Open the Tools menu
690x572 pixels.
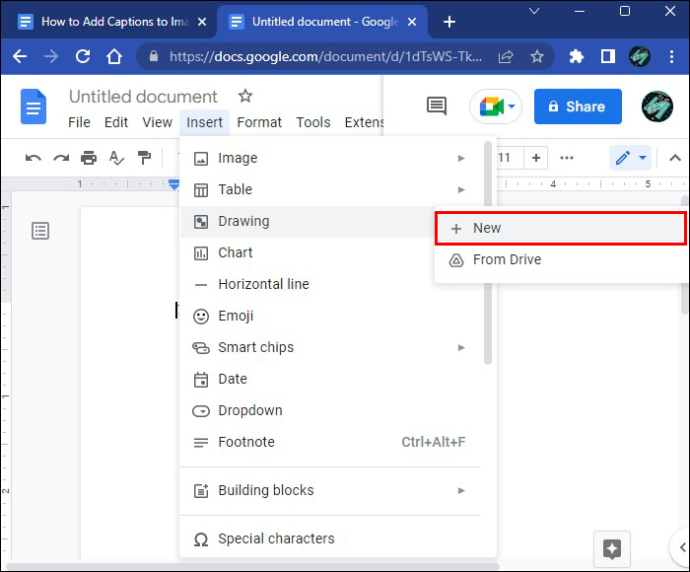point(313,122)
